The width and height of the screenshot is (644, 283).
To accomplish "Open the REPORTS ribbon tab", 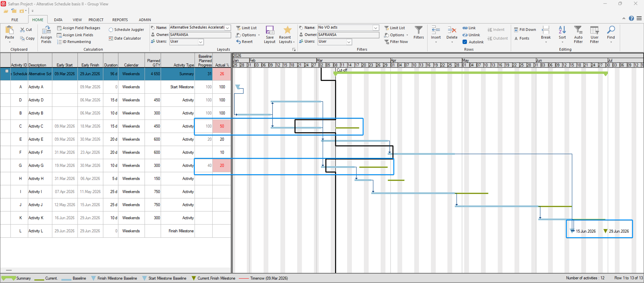I will click(x=120, y=20).
